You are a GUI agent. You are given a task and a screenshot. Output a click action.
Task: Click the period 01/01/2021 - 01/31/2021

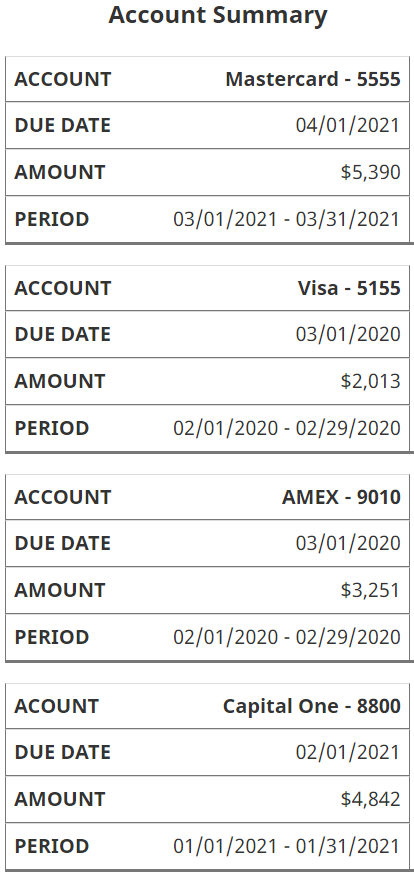[287, 846]
